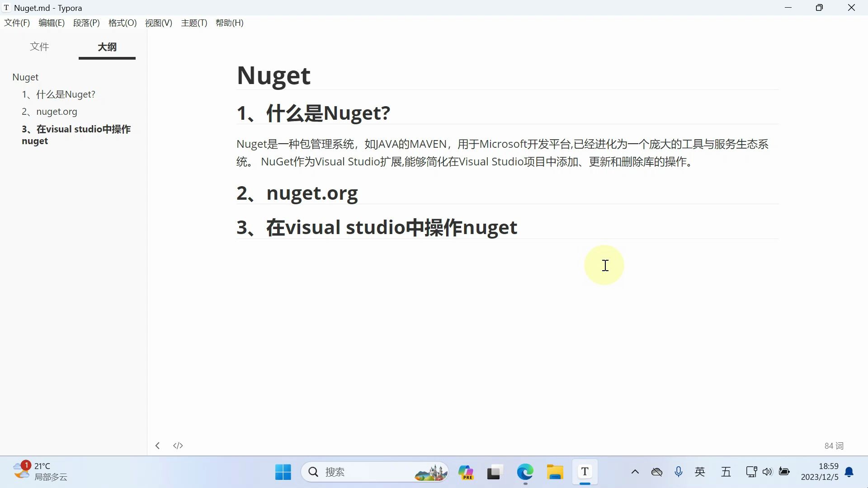Open the network display tray icon

[751, 472]
